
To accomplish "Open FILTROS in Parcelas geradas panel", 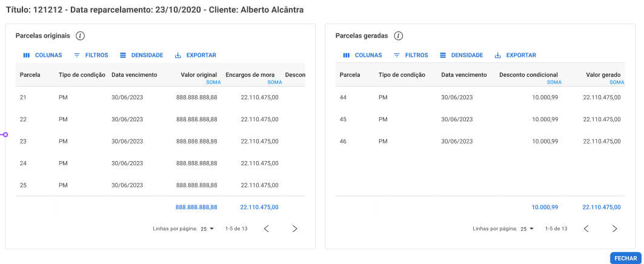I will 411,55.
